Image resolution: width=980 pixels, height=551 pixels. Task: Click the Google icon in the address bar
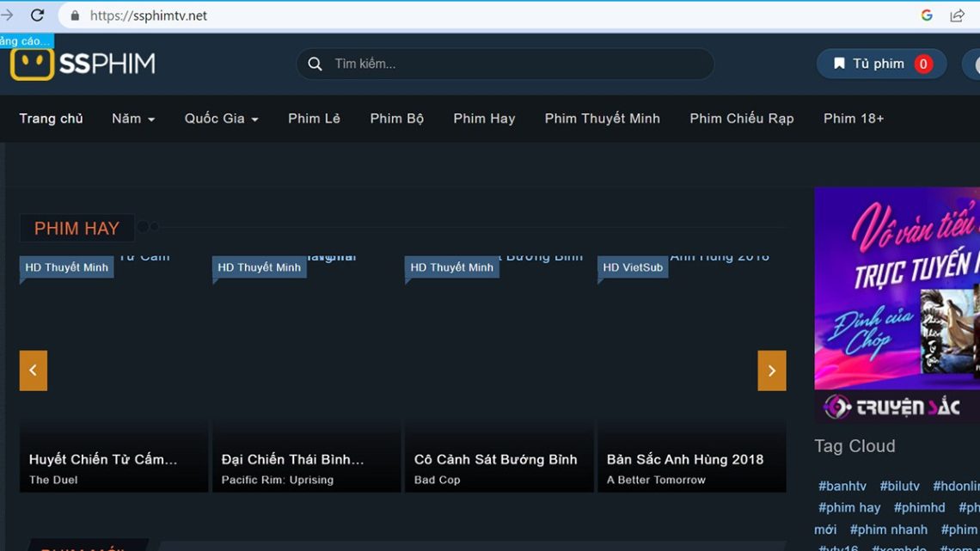pos(926,15)
